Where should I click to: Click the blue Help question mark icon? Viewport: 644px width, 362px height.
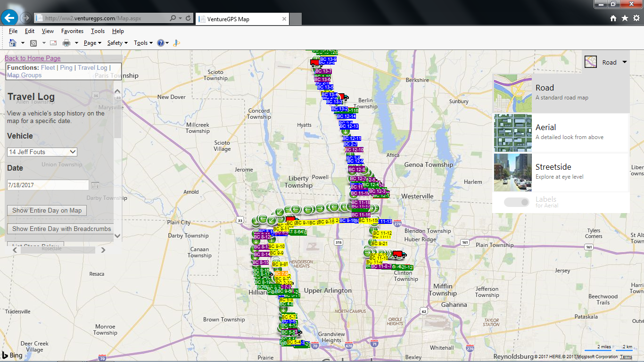161,43
